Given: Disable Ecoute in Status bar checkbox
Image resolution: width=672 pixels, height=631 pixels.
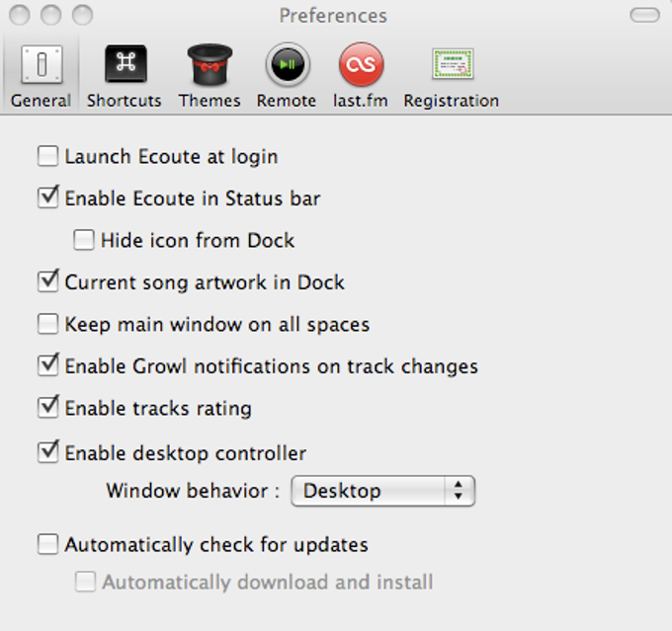Looking at the screenshot, I should tap(47, 197).
